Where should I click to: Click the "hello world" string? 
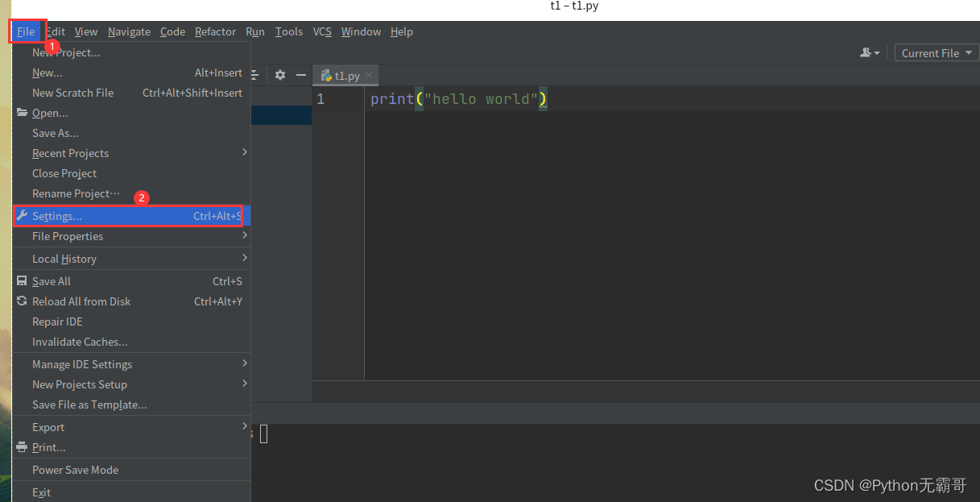[482, 99]
